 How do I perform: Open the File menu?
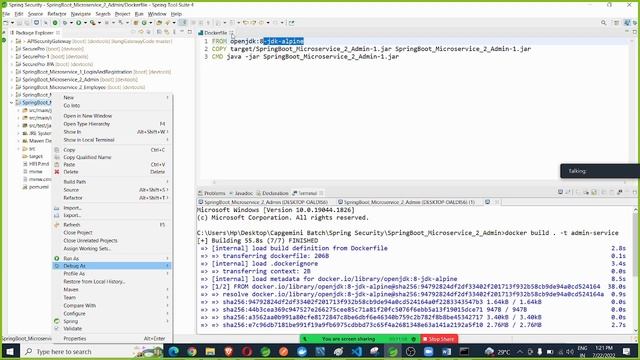coord(7,14)
